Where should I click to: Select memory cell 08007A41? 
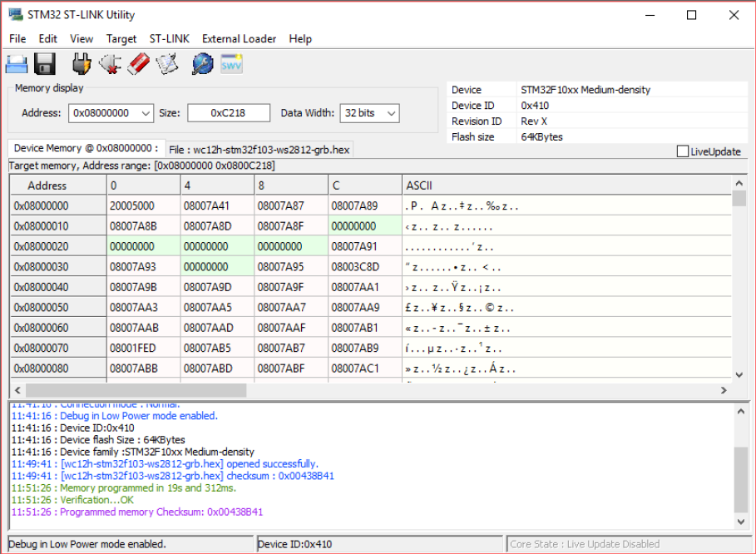click(x=217, y=206)
